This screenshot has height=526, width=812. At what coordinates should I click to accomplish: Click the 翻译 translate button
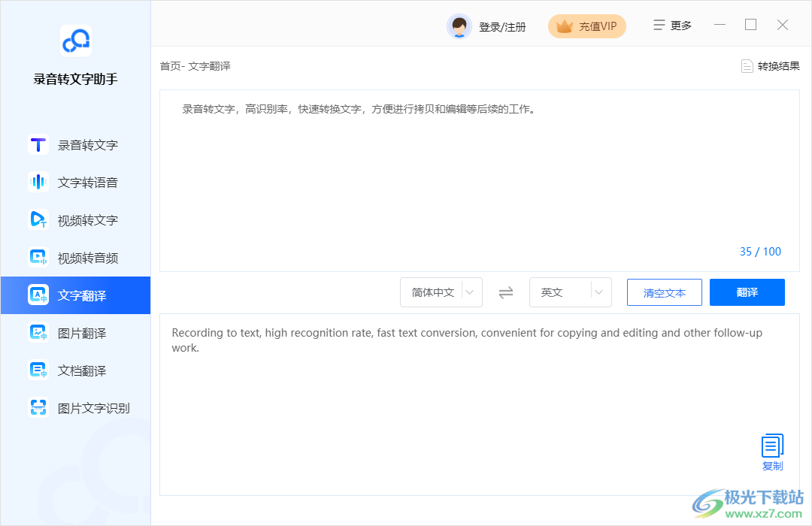coord(747,292)
